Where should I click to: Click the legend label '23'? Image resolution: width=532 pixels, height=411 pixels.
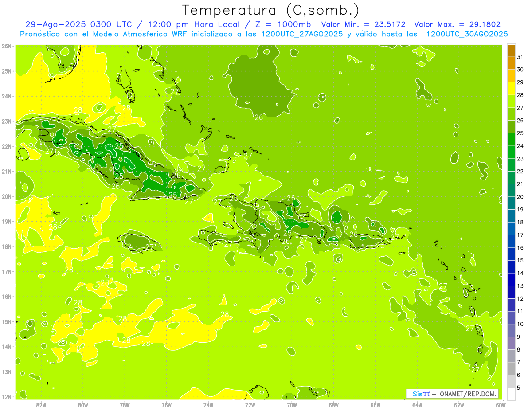(x=520, y=159)
